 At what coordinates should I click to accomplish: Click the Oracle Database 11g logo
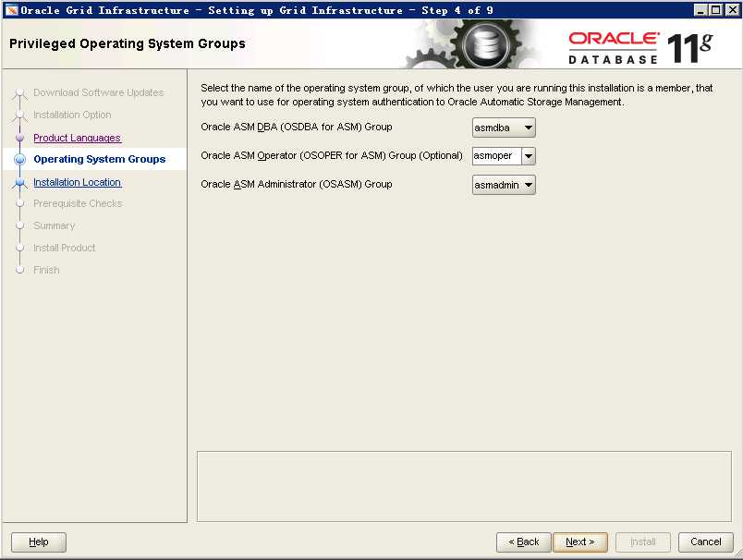640,48
